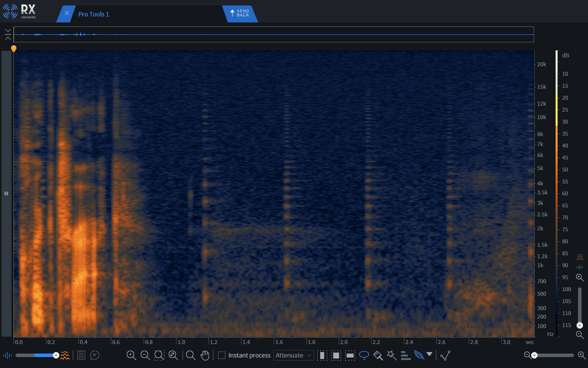Select the Time selection tool
The height and width of the screenshot is (368, 588).
pyautogui.click(x=322, y=355)
